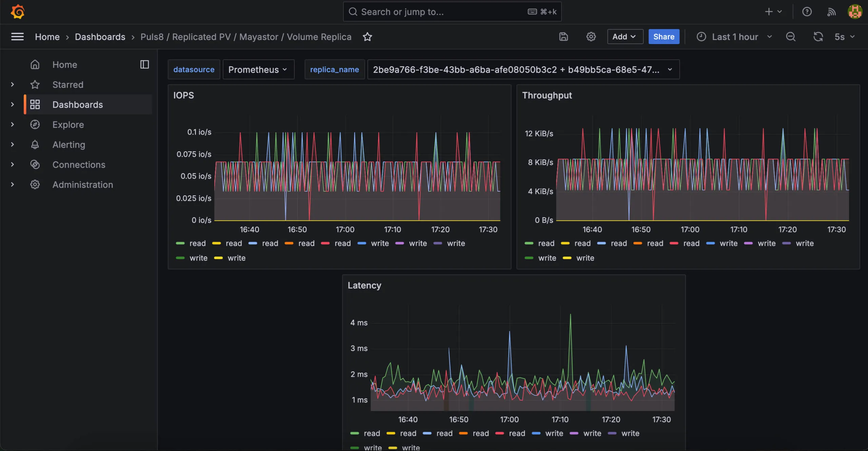Image resolution: width=868 pixels, height=451 pixels.
Task: Hide read series in IOPS legend
Action: click(x=198, y=243)
